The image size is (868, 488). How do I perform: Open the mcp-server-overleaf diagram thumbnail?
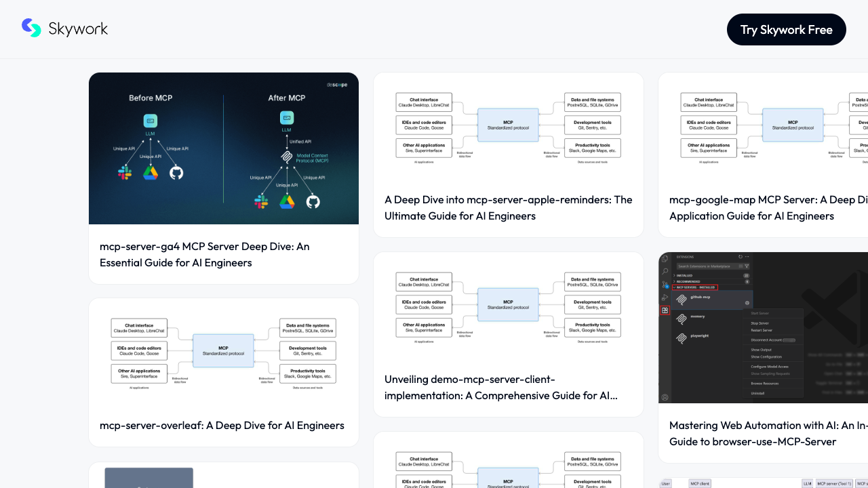coord(224,351)
